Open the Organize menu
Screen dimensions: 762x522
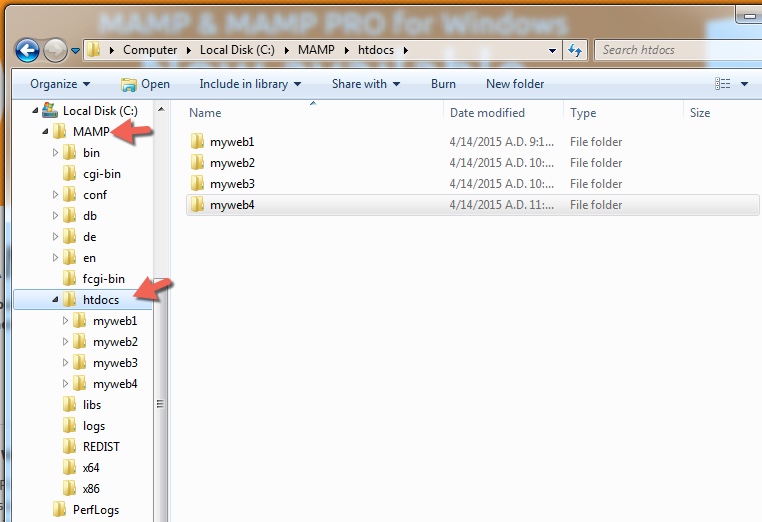[x=60, y=84]
